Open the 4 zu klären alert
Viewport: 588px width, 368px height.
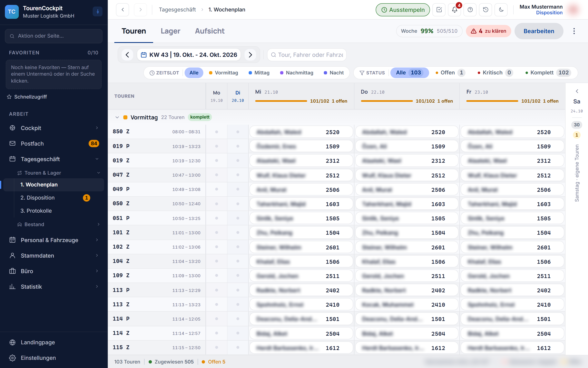point(488,31)
